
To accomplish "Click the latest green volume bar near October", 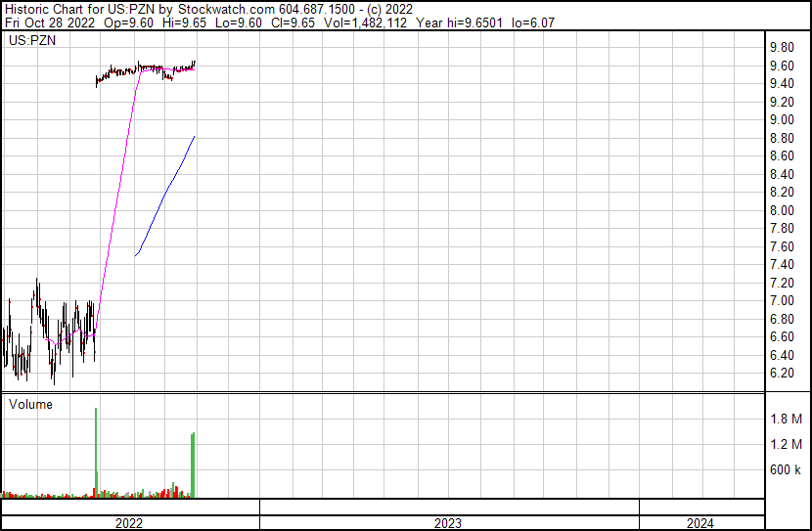I will pos(193,465).
